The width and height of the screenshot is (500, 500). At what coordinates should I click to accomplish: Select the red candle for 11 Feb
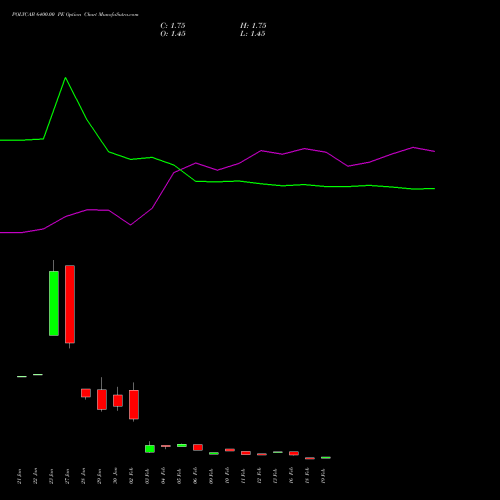click(246, 453)
